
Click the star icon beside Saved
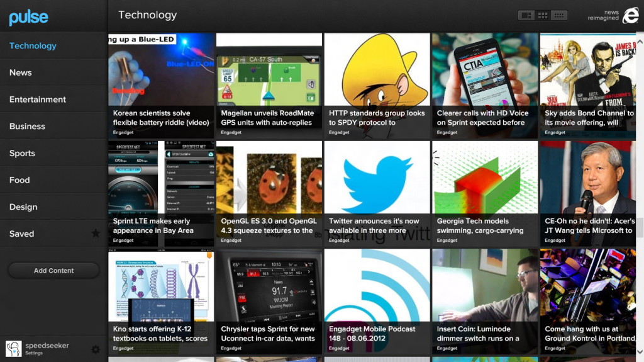click(x=96, y=234)
